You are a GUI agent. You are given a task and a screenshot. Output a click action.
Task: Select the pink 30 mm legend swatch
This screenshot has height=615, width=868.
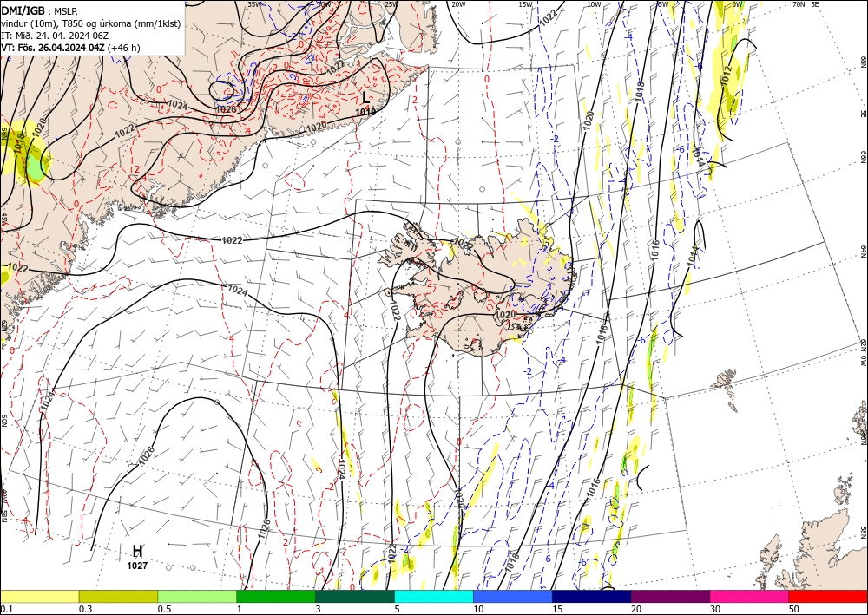750,596
